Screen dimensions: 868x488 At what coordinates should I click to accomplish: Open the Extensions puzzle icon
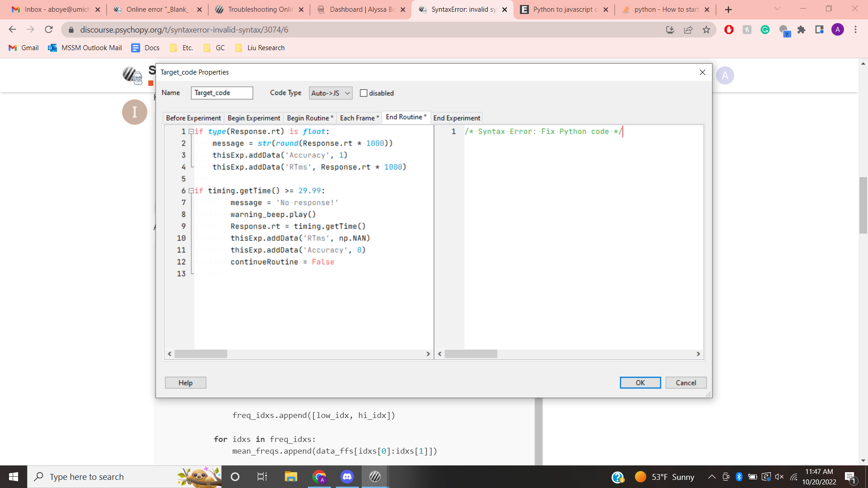[x=801, y=30]
